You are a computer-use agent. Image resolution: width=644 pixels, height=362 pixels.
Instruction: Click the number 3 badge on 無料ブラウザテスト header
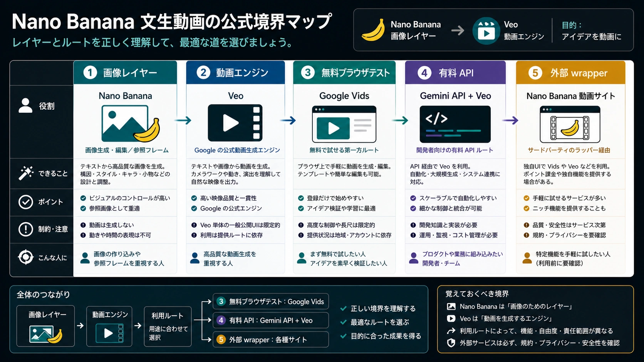tap(308, 72)
